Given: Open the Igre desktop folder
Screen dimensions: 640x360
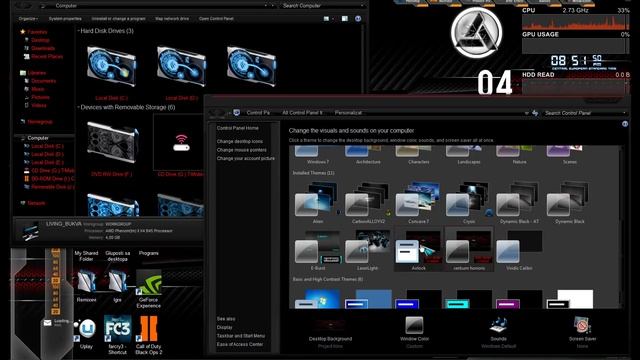Looking at the screenshot, I should [118, 282].
